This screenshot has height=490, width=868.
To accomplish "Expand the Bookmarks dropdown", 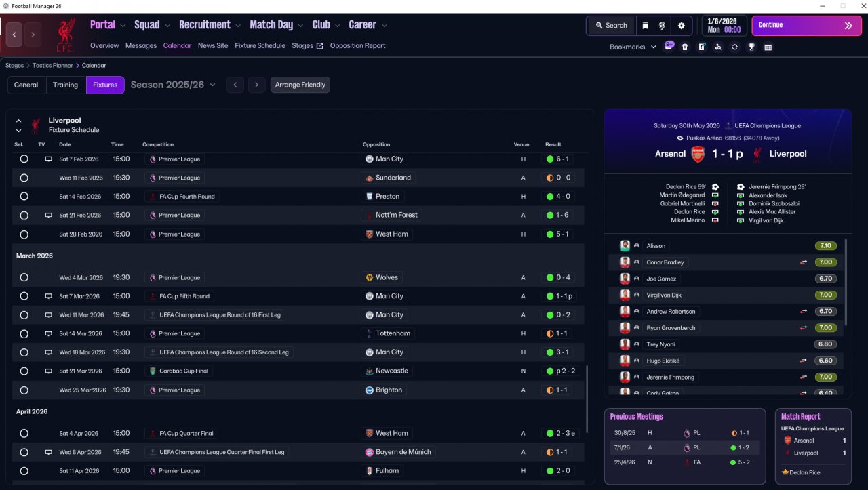I will pyautogui.click(x=633, y=47).
